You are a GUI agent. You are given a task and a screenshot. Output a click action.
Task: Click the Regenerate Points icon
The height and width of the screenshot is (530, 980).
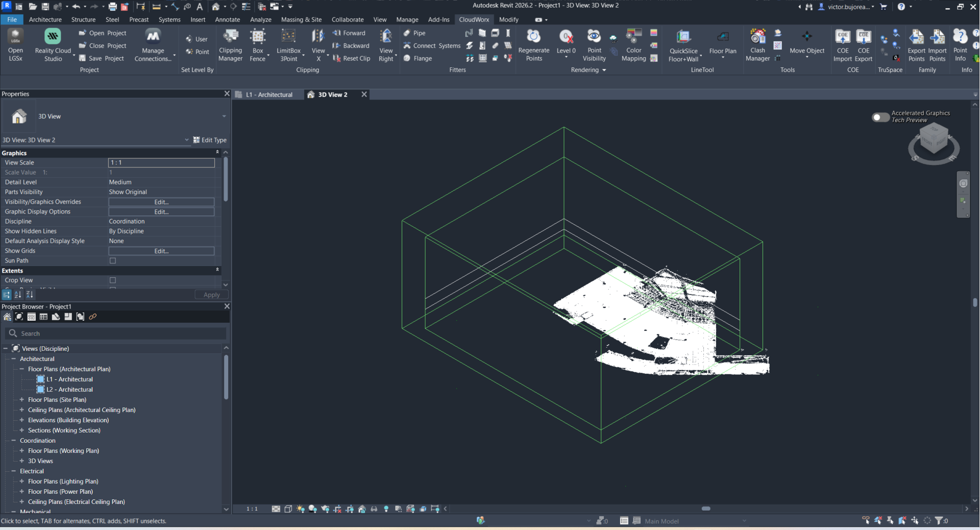coord(533,37)
